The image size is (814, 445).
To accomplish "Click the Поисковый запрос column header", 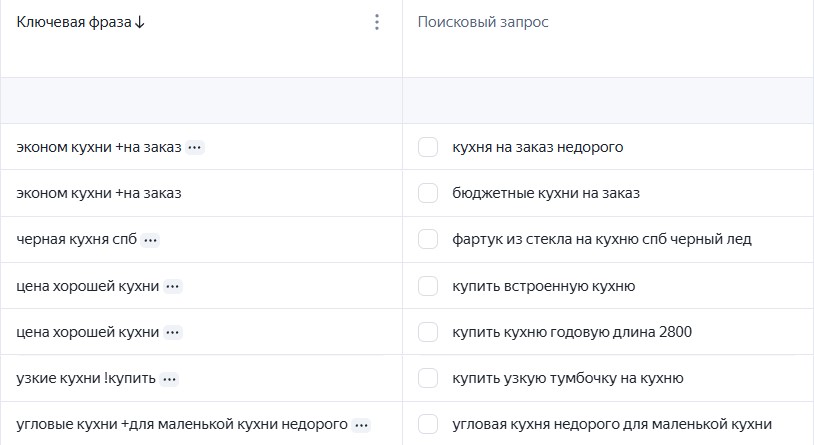I will (483, 22).
